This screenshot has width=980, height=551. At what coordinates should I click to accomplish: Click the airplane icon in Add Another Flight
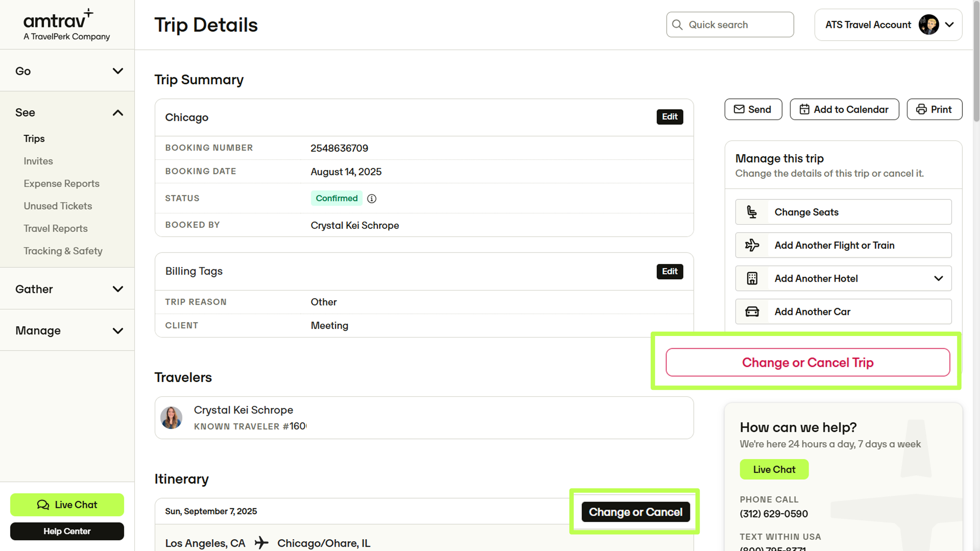(752, 245)
